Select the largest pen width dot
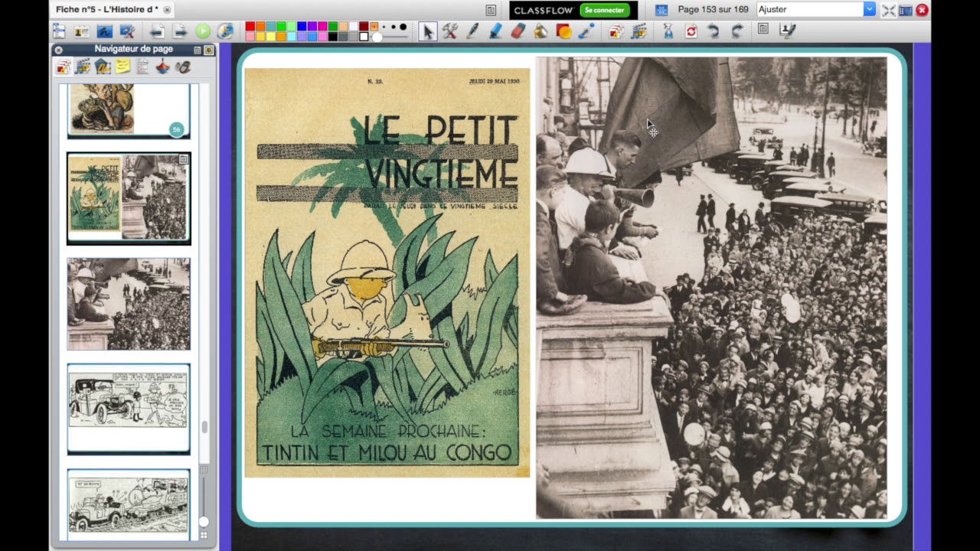The image size is (980, 551). (403, 28)
